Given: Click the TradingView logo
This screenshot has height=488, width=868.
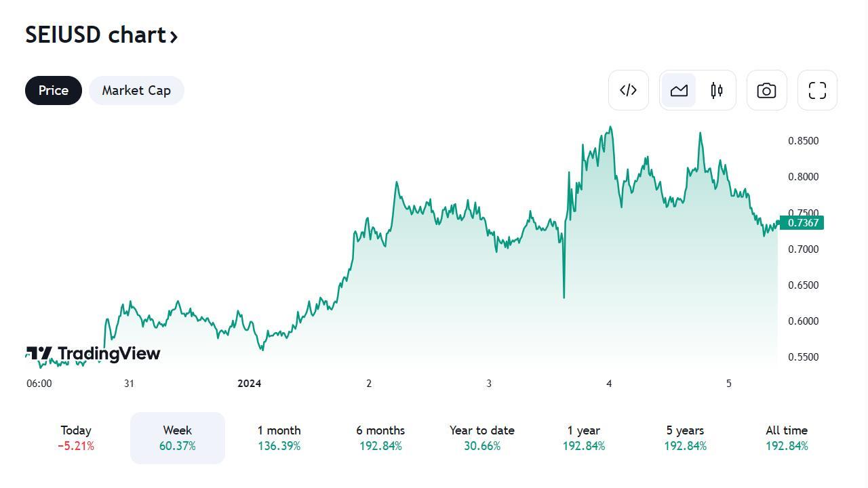Looking at the screenshot, I should (x=93, y=353).
